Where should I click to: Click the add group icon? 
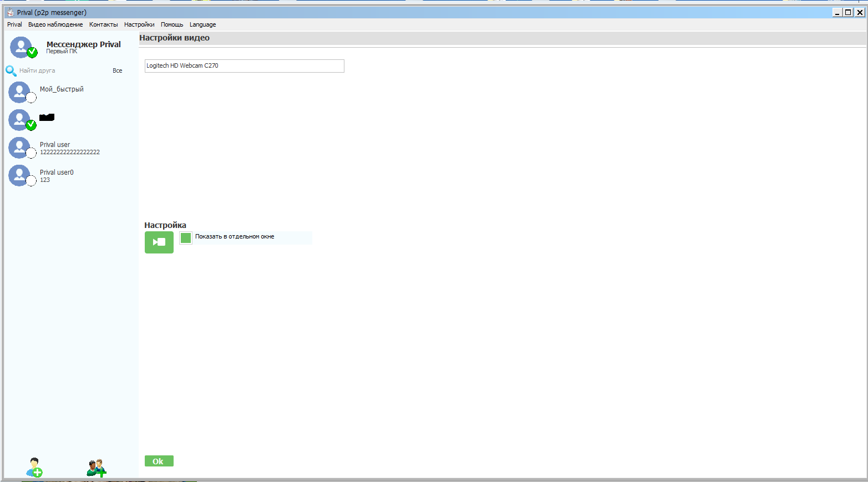click(96, 468)
